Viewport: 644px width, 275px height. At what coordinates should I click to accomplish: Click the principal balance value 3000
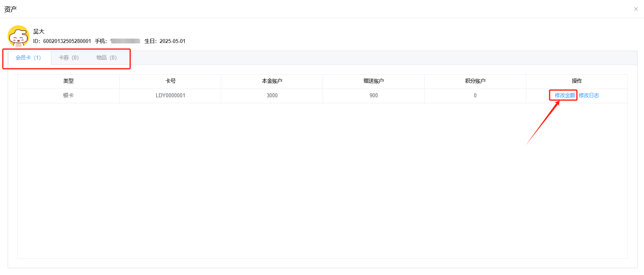[x=272, y=96]
